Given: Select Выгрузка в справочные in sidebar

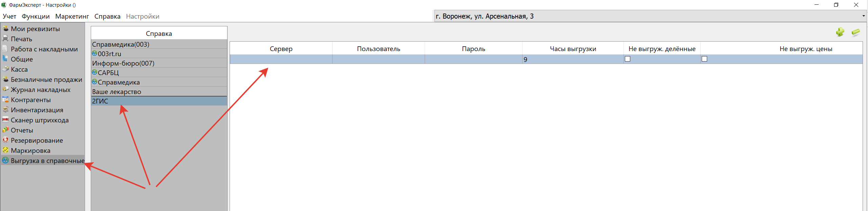Looking at the screenshot, I should pyautogui.click(x=47, y=161).
